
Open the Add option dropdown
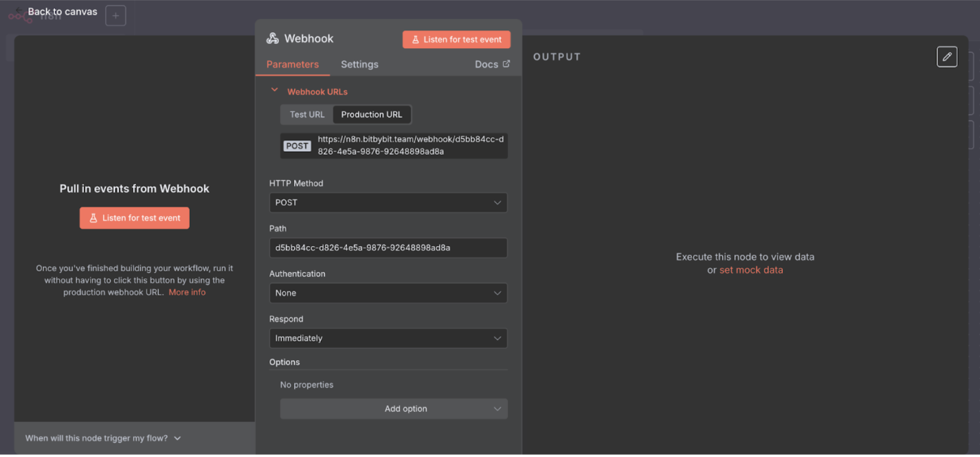[394, 409]
